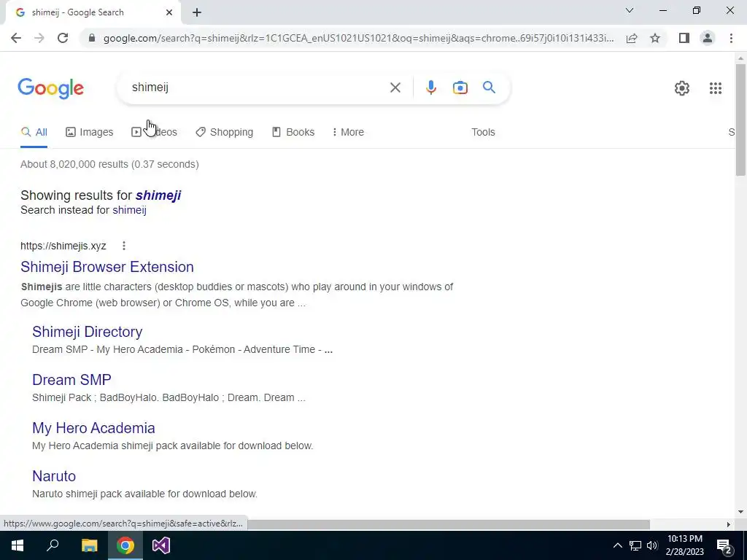The height and width of the screenshot is (560, 747).
Task: Start voice search with microphone icon
Action: [x=430, y=87]
